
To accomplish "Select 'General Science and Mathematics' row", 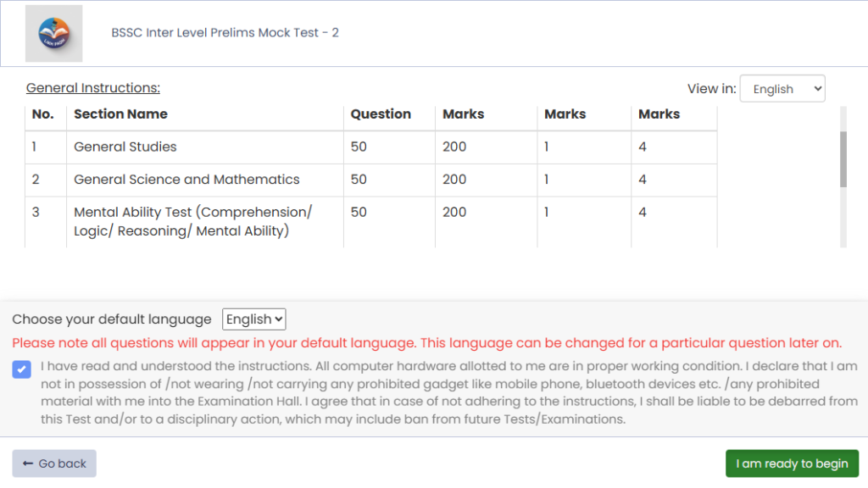I will click(x=186, y=180).
